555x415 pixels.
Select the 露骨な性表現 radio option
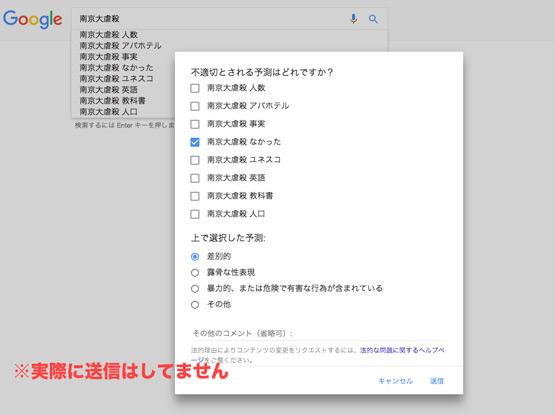(x=195, y=273)
